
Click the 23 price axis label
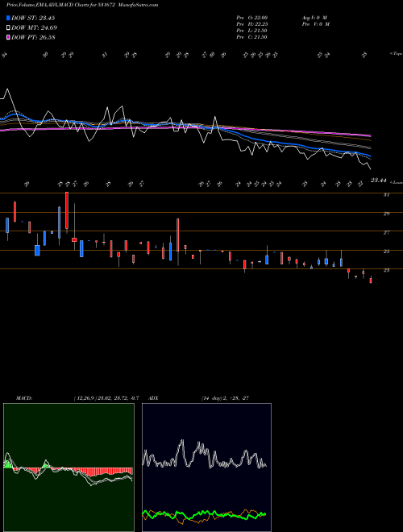click(x=386, y=270)
